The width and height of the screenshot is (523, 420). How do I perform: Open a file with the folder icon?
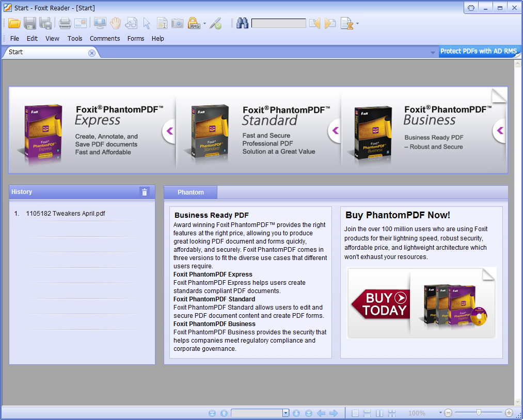coord(14,23)
